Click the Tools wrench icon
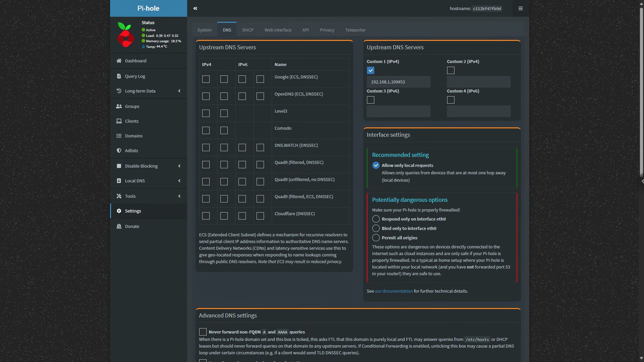 (x=119, y=196)
